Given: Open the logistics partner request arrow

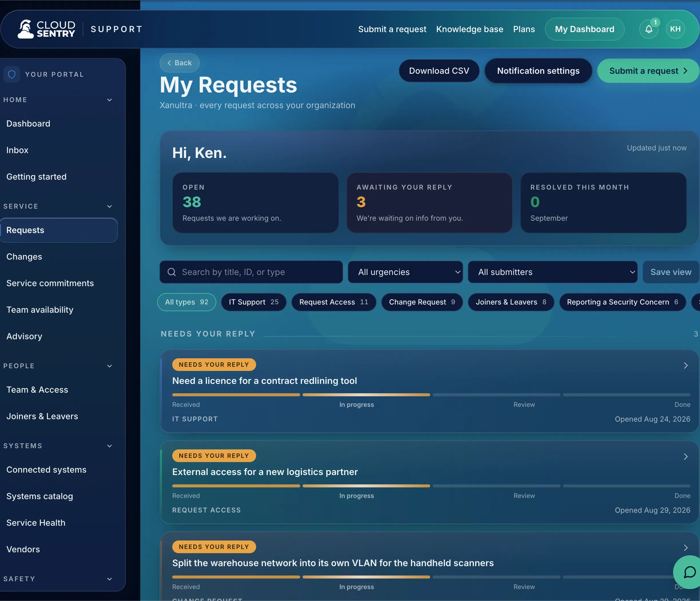Looking at the screenshot, I should (685, 457).
